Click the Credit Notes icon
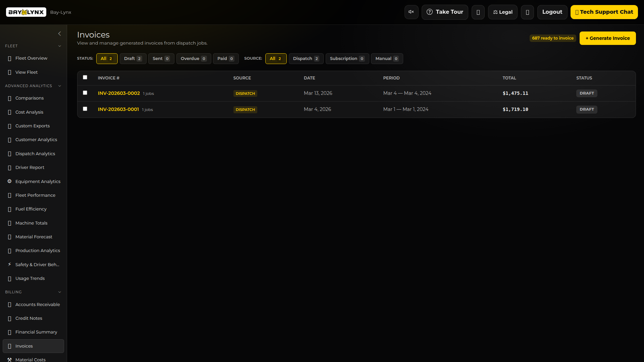Screen dimensions: 644x362 click(9, 318)
